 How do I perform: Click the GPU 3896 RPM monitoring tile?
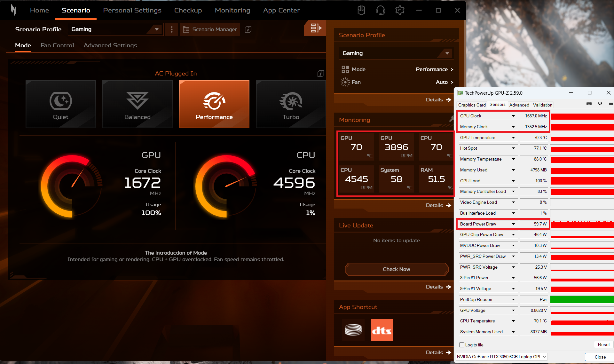[x=396, y=147]
